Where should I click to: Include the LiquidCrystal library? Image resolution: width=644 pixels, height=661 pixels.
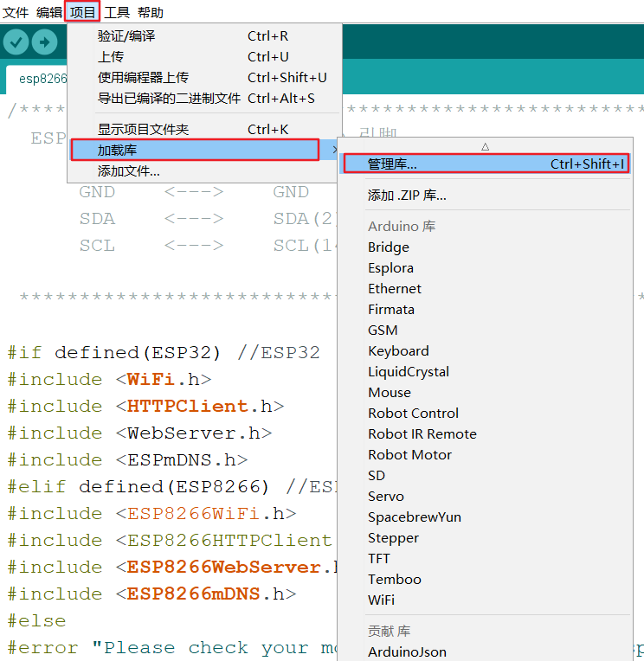(485, 371)
